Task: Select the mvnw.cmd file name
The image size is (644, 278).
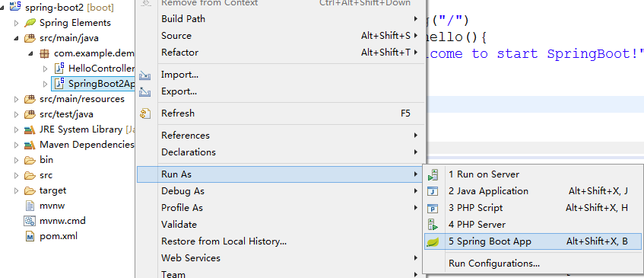Action: [x=62, y=221]
